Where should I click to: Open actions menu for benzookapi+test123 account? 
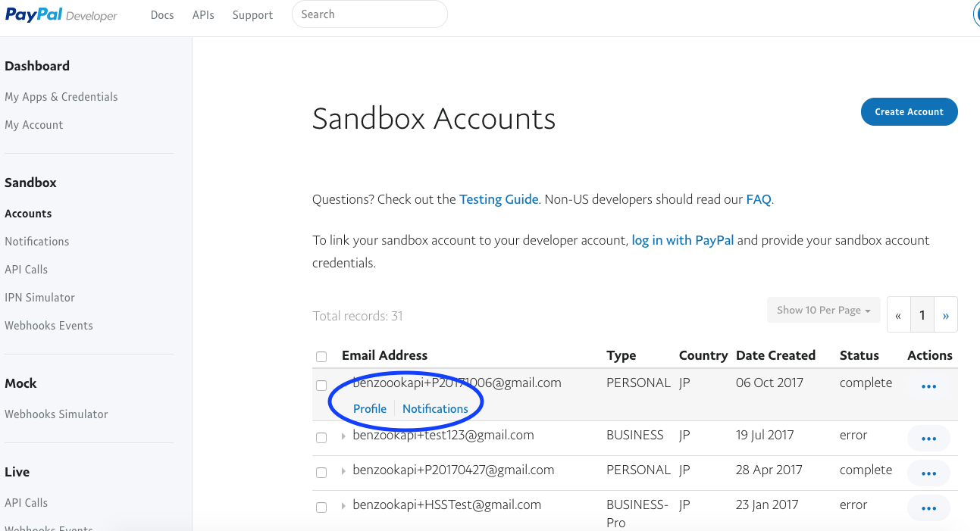coord(928,439)
